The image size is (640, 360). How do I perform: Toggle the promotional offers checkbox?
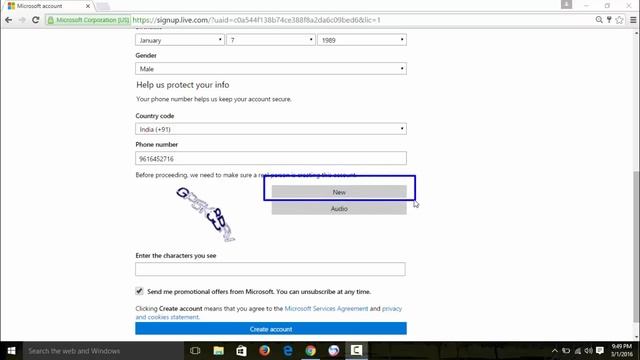click(x=139, y=291)
